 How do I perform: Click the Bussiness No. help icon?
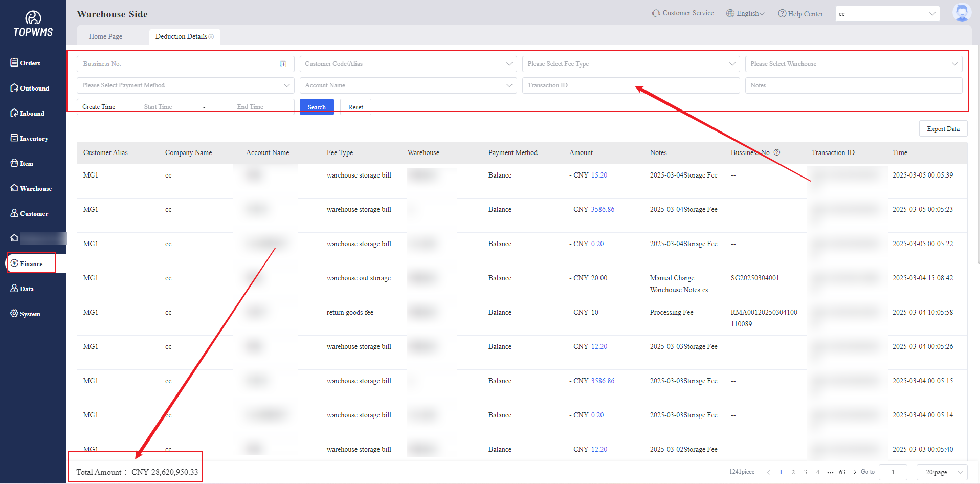[777, 152]
